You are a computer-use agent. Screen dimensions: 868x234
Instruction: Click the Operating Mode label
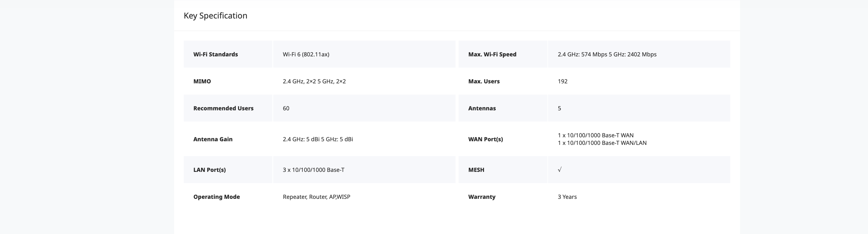(x=216, y=197)
